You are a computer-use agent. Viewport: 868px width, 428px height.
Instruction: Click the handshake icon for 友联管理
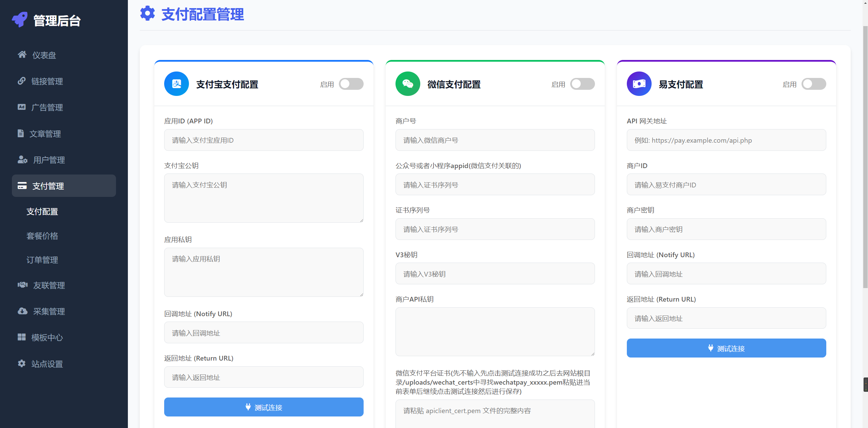pos(23,285)
